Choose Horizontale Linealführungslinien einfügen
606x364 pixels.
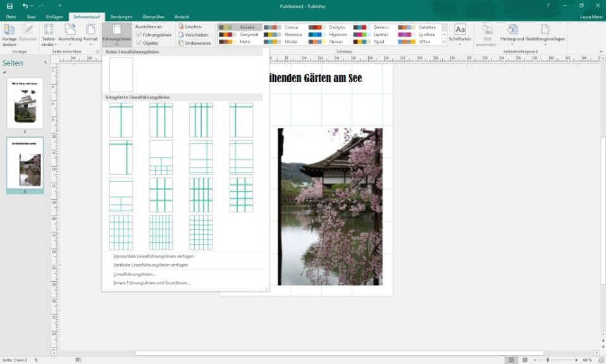(x=154, y=256)
